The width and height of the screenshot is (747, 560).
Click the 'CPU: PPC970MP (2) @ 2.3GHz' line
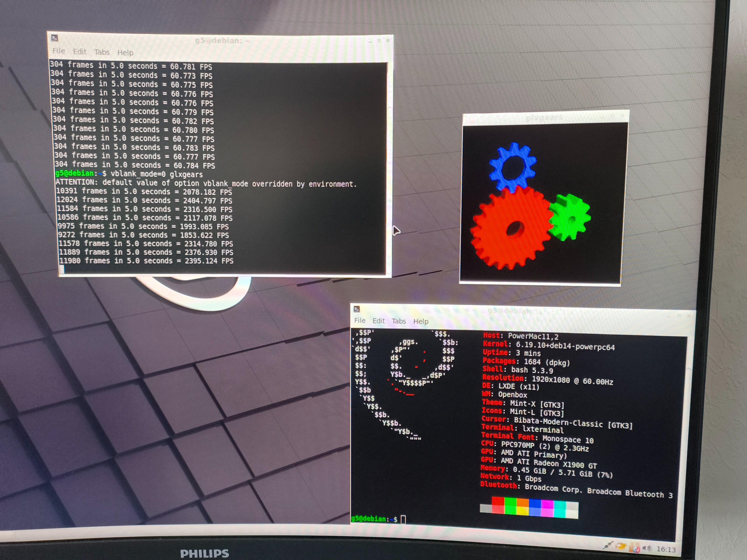[x=535, y=446]
